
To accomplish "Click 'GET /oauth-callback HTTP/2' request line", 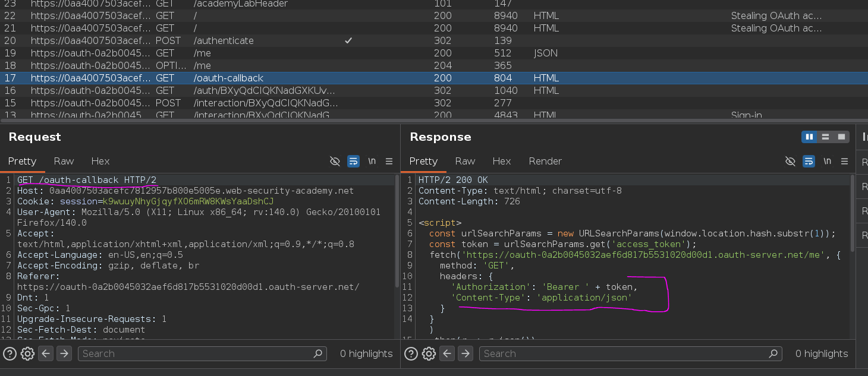I will [87, 180].
